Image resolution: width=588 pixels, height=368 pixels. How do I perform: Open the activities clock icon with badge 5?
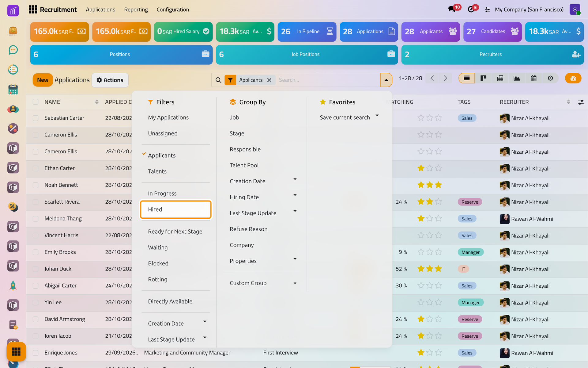click(x=471, y=9)
